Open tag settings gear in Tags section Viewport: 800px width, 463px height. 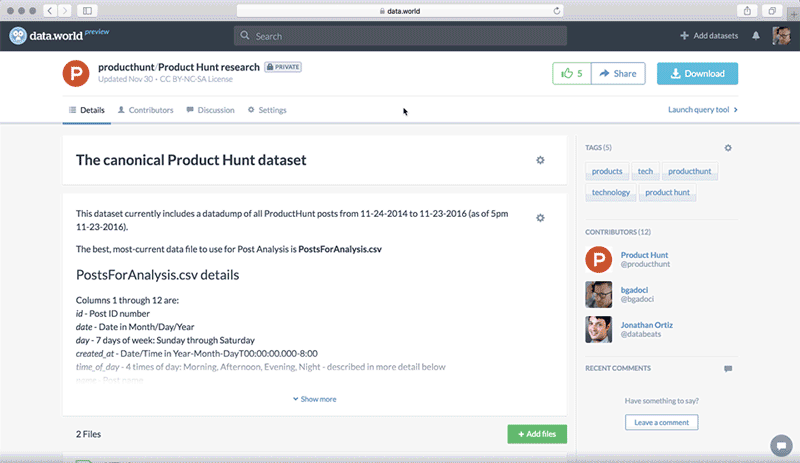pyautogui.click(x=728, y=148)
